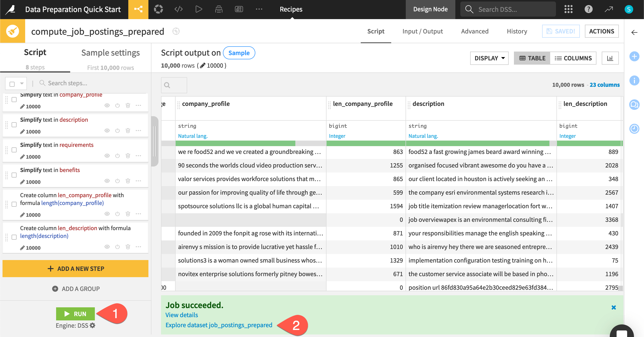Viewport: 644px width, 337px height.
Task: Open more options for Simplify text in benefits
Action: 138,181
